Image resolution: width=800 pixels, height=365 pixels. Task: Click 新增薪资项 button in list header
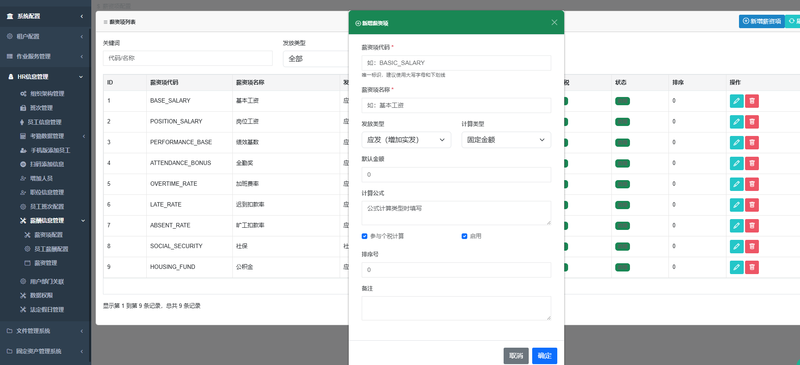[762, 21]
